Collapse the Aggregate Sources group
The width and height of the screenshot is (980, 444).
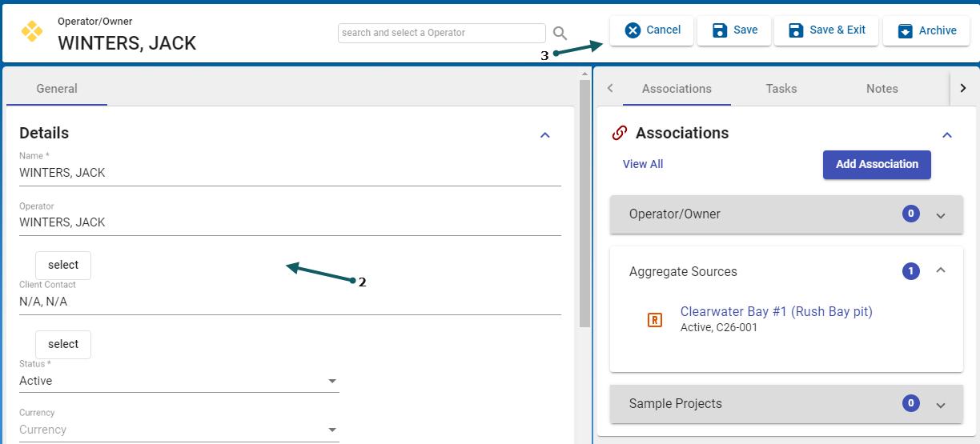[941, 271]
